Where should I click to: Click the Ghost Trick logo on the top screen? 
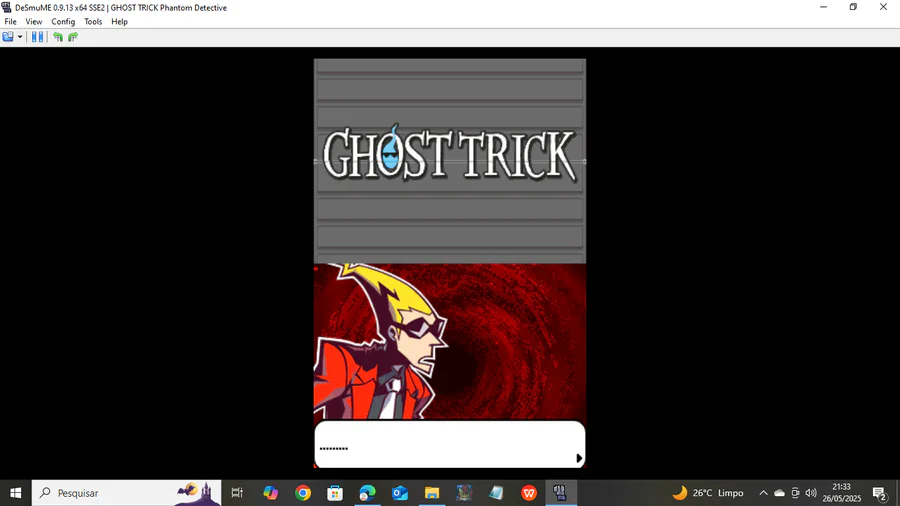click(449, 154)
